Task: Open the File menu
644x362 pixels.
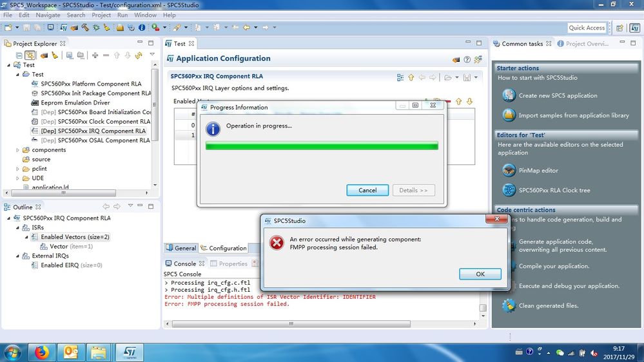Action: (7, 15)
